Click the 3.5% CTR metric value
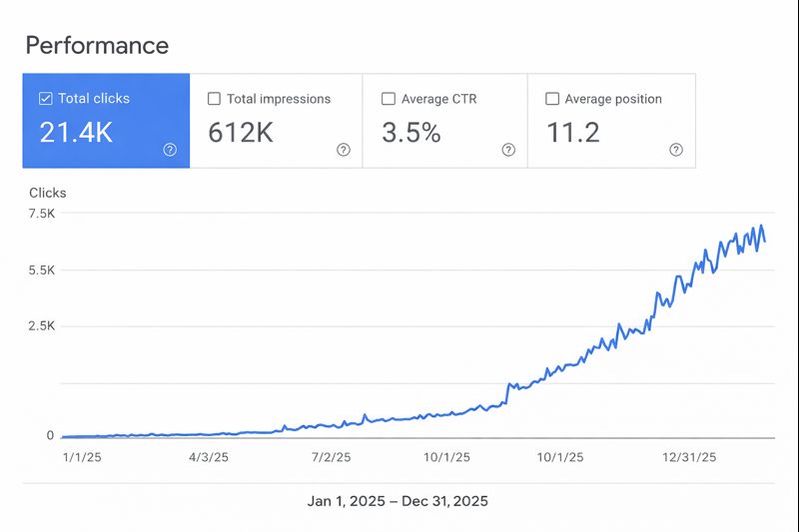The height and width of the screenshot is (532, 799). 411,132
